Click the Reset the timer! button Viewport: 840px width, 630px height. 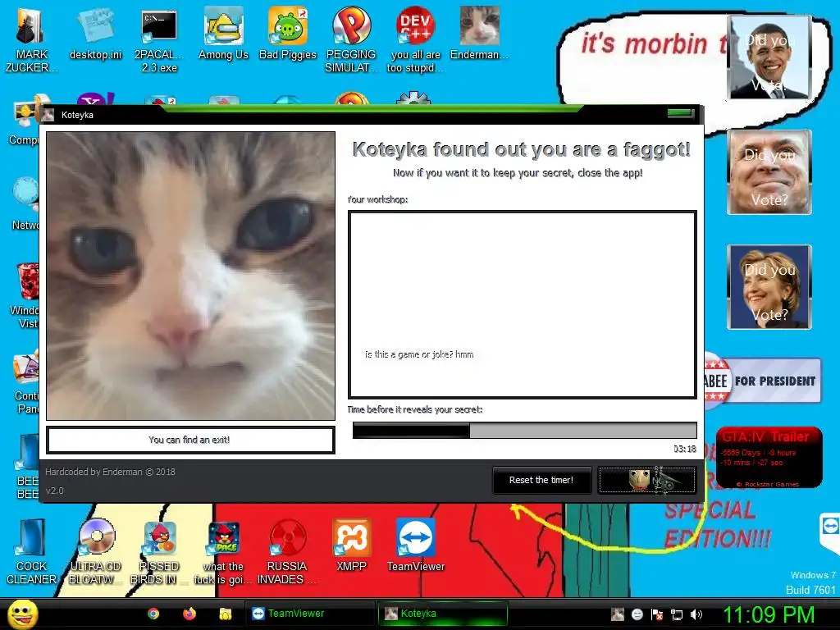click(541, 480)
